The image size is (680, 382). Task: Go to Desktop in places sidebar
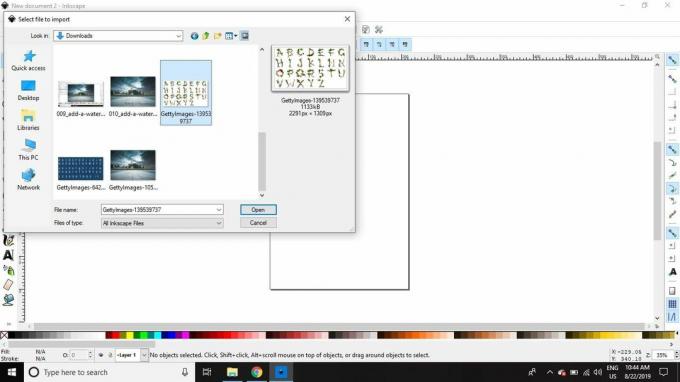[x=29, y=90]
